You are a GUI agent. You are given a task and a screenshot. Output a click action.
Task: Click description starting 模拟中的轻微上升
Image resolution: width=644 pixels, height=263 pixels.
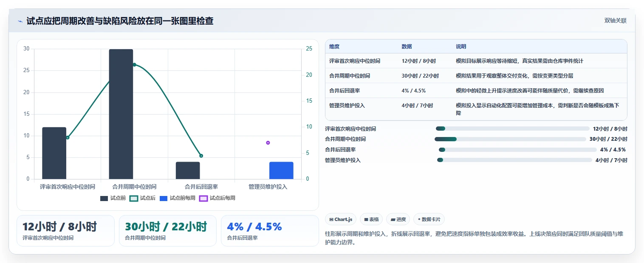click(x=530, y=91)
